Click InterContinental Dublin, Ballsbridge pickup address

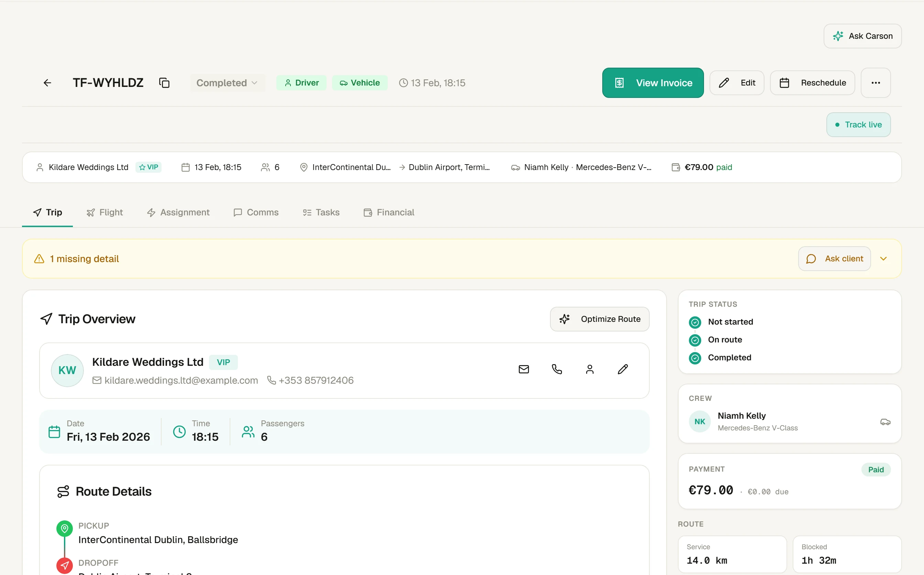point(158,540)
